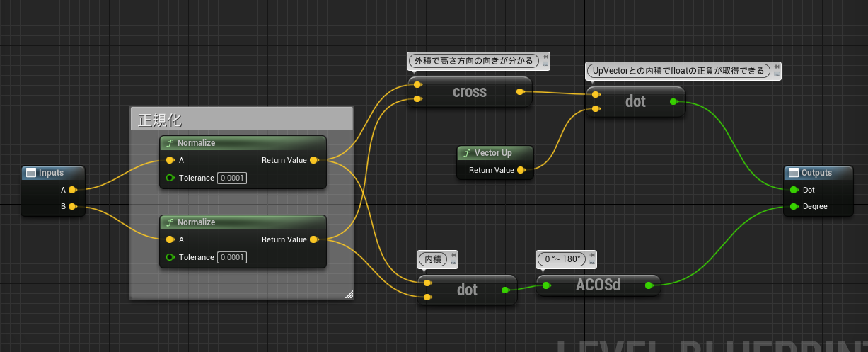Click the B output pin on Inputs node
868x352 pixels.
[x=72, y=207]
